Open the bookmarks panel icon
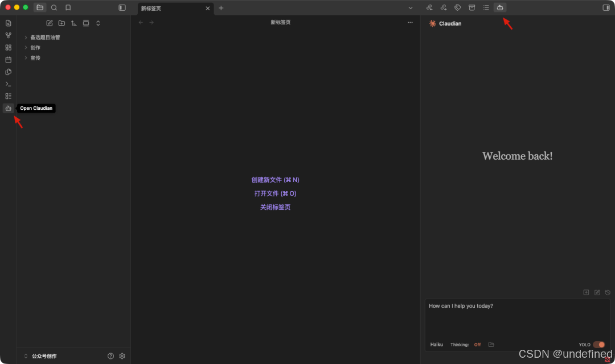 pyautogui.click(x=68, y=7)
